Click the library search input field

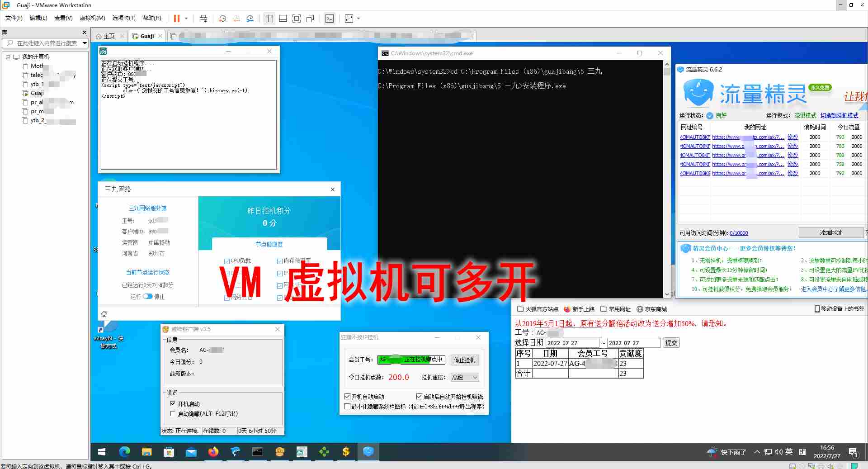(47, 43)
